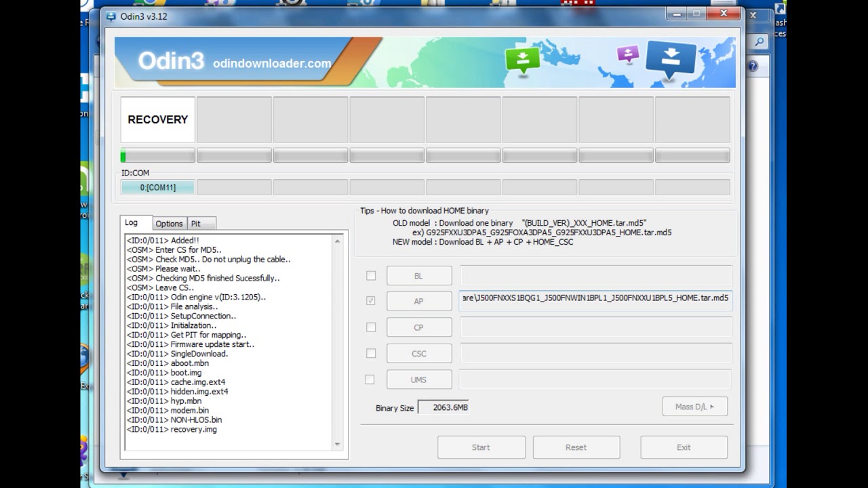Click the ID:COM label

[x=135, y=173]
